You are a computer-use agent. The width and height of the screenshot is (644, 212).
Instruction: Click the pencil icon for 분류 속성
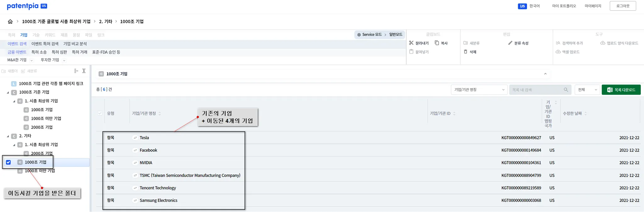tap(510, 43)
